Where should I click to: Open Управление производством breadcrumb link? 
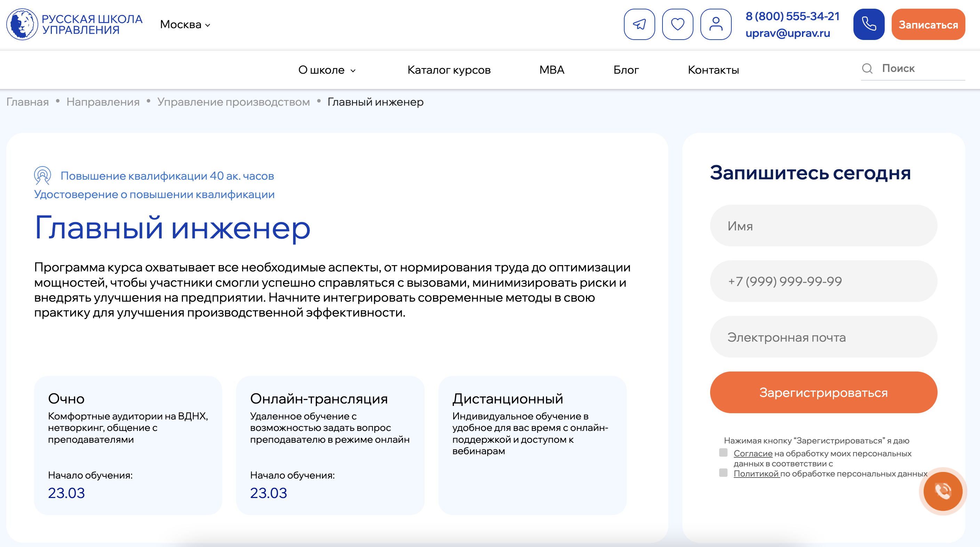[x=233, y=102]
